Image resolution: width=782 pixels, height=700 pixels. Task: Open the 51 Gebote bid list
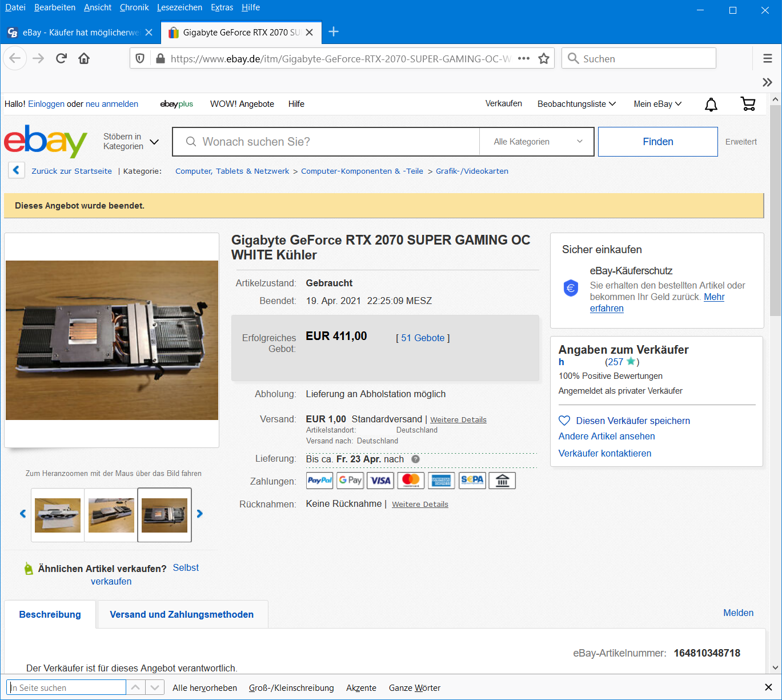pyautogui.click(x=423, y=338)
